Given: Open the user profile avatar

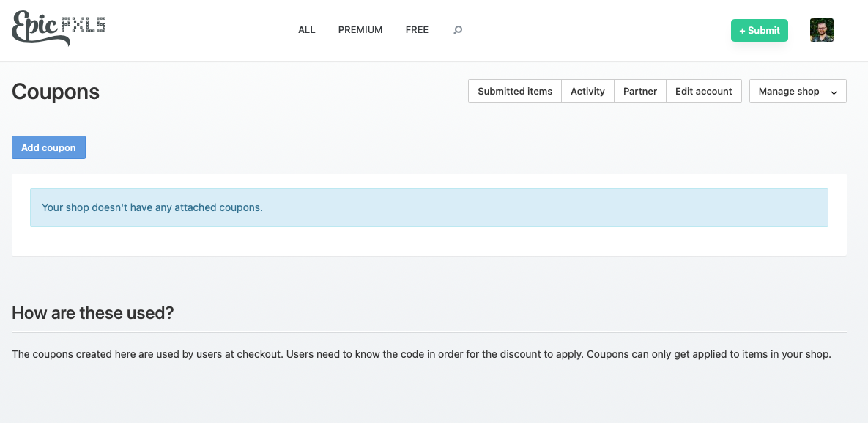Looking at the screenshot, I should pos(821,30).
